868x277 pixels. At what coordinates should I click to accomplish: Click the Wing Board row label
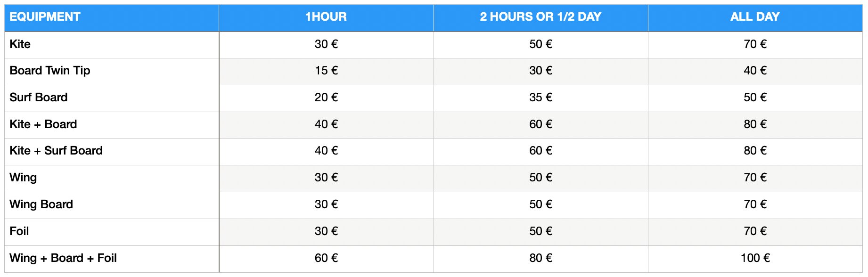click(x=41, y=204)
